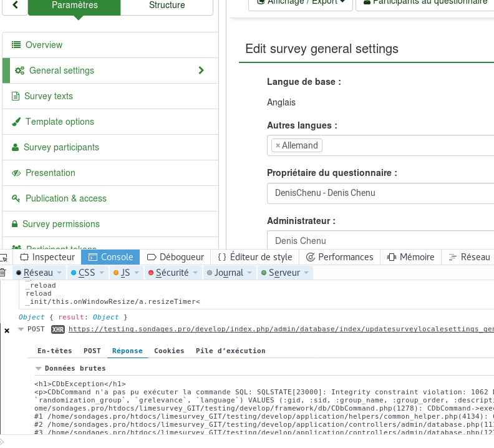
Task: Open the Débogueur devtools panel
Action: point(175,257)
